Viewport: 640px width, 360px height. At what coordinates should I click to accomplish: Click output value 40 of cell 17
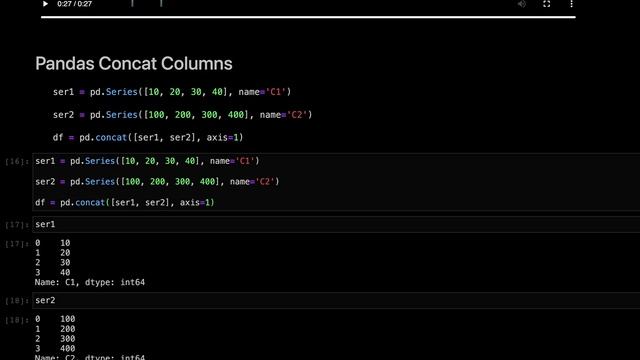(x=65, y=272)
